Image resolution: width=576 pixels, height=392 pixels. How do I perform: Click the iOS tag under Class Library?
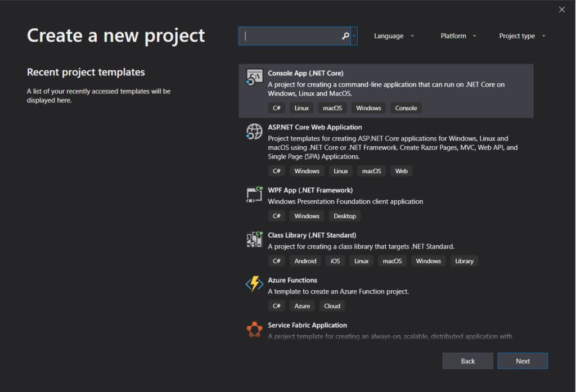335,261
